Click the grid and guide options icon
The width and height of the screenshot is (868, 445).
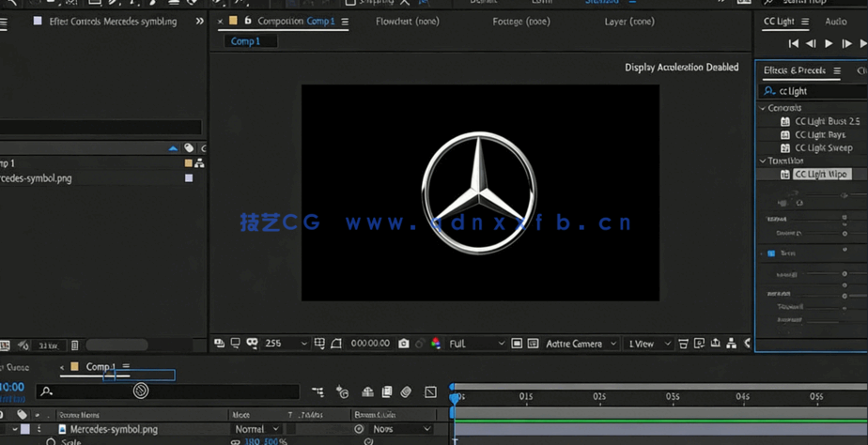click(319, 344)
